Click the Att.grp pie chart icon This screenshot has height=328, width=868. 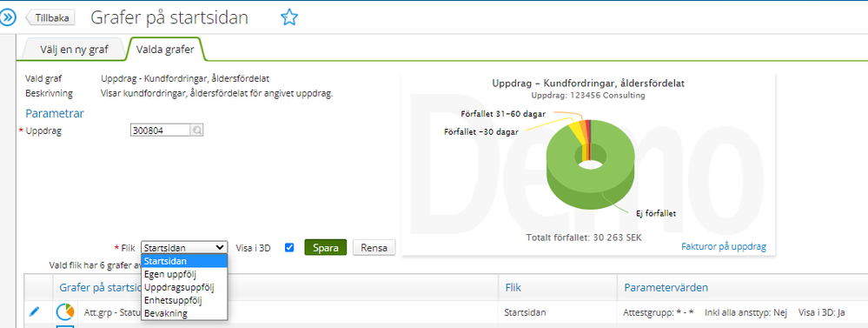(65, 312)
